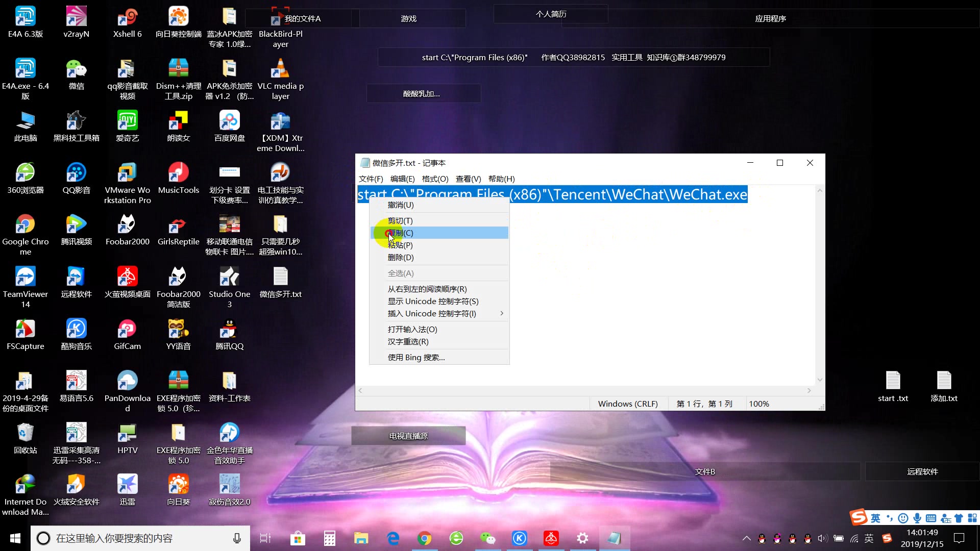Choose 撤消(U) from the context menu
Screen dimensions: 980x551
coord(439,205)
